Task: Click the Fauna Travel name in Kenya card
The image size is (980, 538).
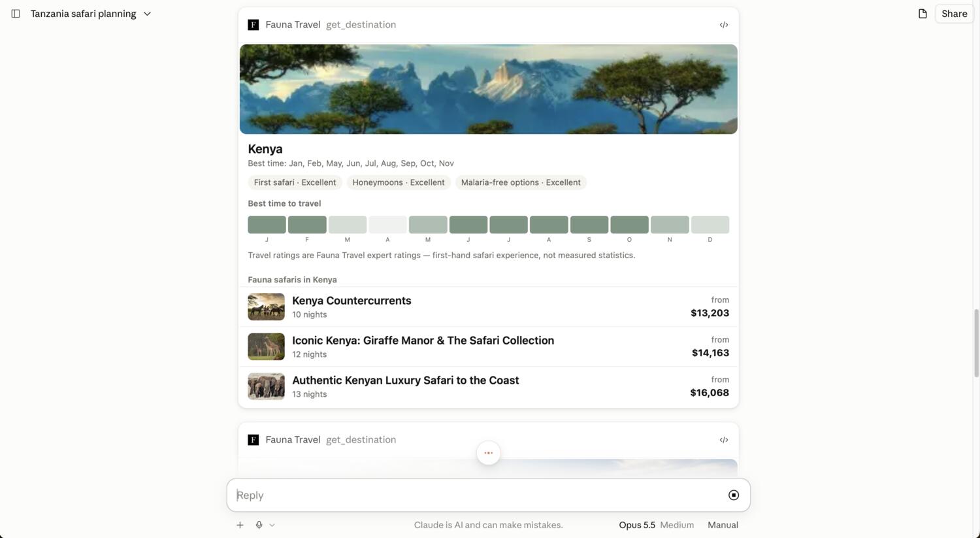Action: (293, 25)
